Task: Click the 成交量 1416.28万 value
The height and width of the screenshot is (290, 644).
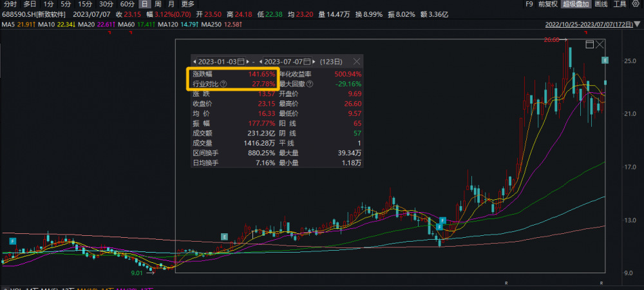Action: coord(259,143)
